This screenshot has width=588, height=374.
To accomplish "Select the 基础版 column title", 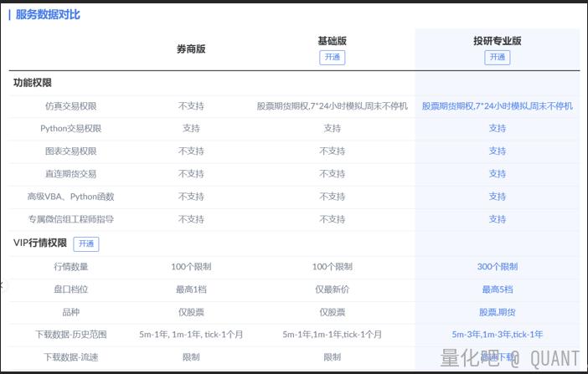I will [x=332, y=41].
